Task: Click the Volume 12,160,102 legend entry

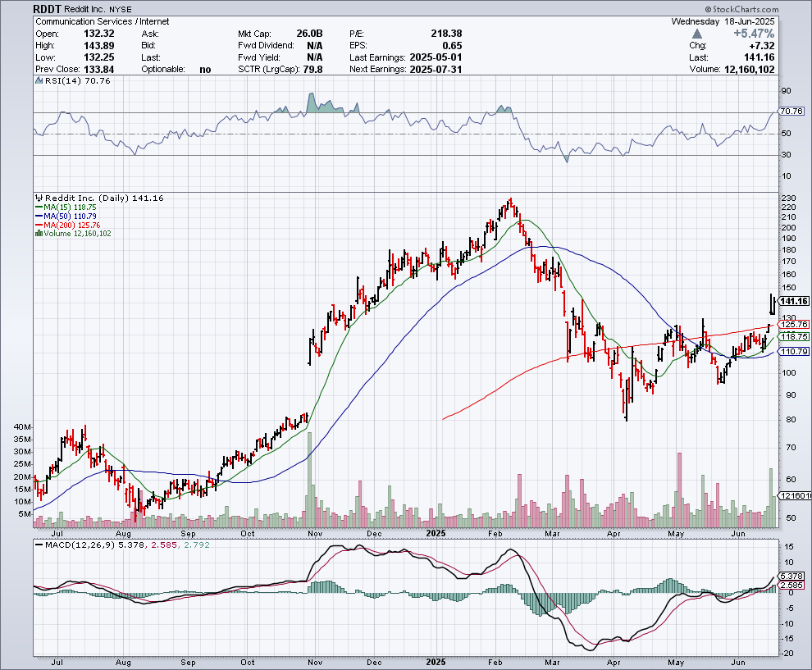Action: pyautogui.click(x=77, y=234)
